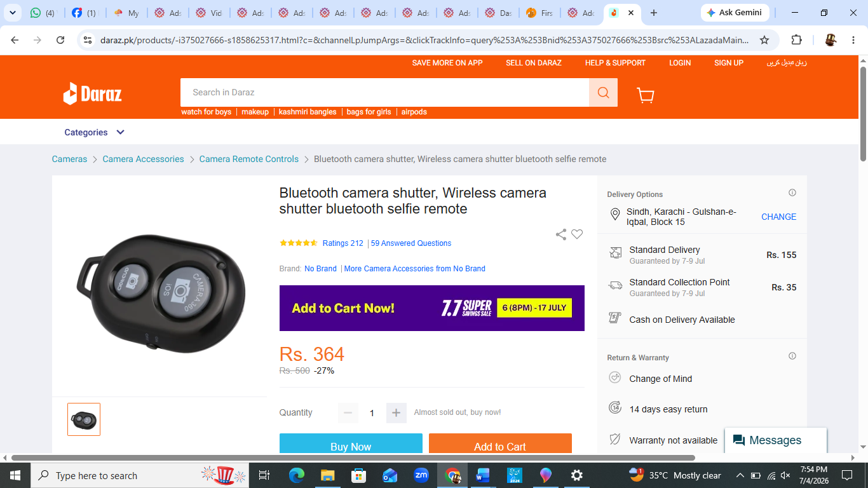Image resolution: width=868 pixels, height=488 pixels.
Task: Increase quantity with plus button
Action: pos(396,413)
